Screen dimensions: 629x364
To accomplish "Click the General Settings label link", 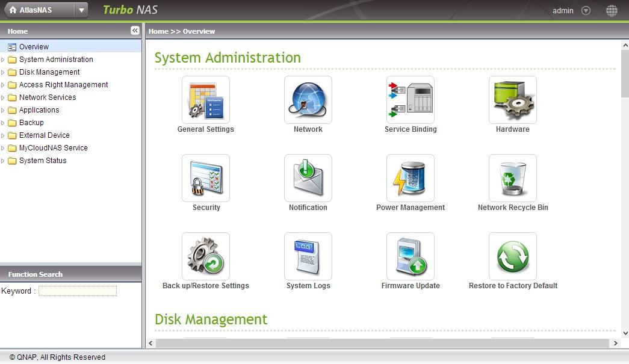I will coord(206,129).
